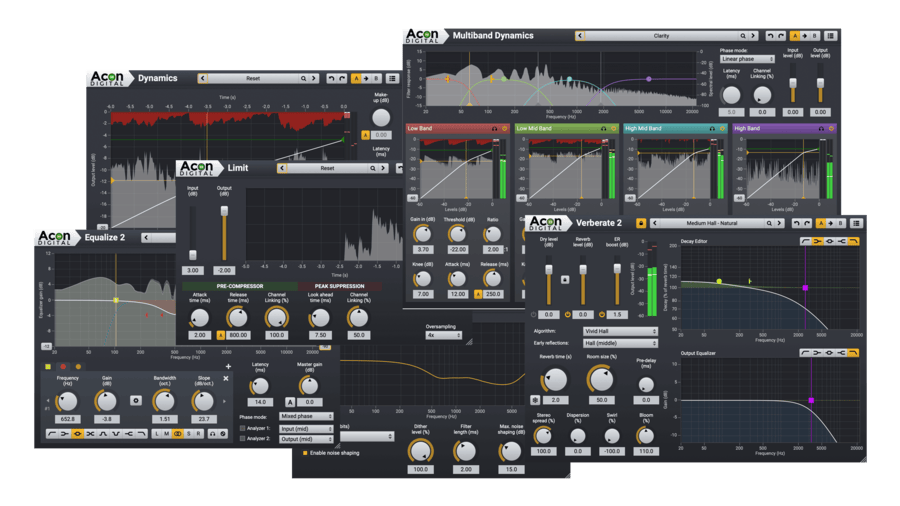Open Analyzer 2 Output (mid) dropdown

click(306, 439)
